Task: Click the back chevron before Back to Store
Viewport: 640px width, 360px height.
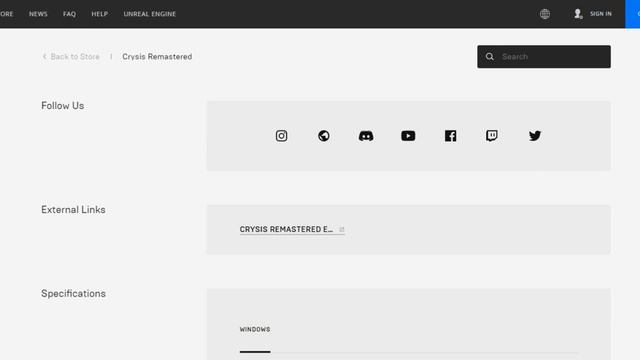Action: (x=44, y=57)
